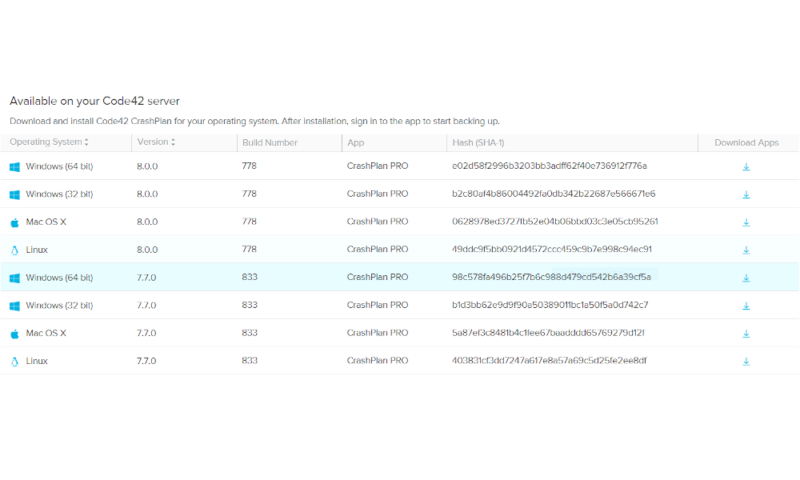Select hash starting with c02d58f2996b
Image resolution: width=800 pixels, height=480 pixels.
pyautogui.click(x=549, y=166)
